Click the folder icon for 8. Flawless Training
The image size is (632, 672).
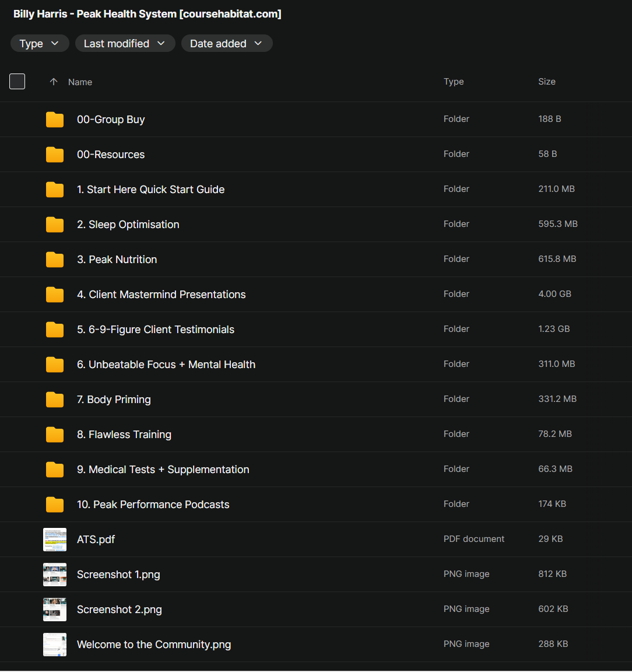pyautogui.click(x=55, y=435)
